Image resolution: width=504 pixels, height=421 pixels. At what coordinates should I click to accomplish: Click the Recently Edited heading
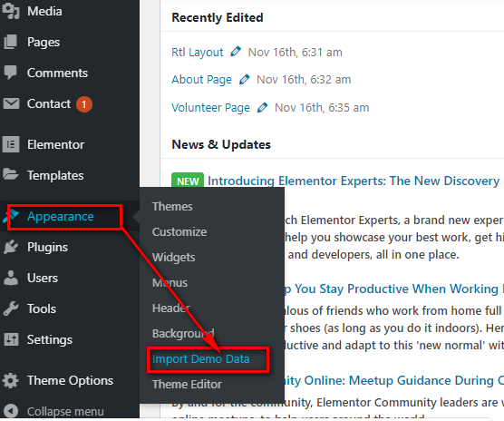click(218, 17)
